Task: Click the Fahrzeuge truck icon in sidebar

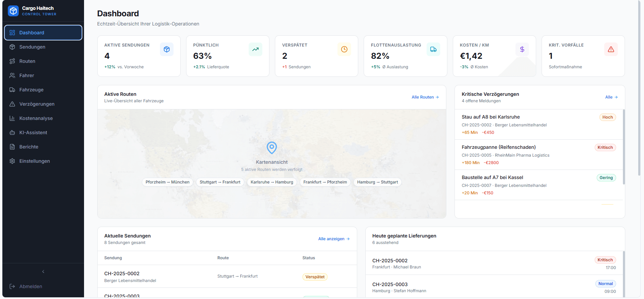Action: 12,90
